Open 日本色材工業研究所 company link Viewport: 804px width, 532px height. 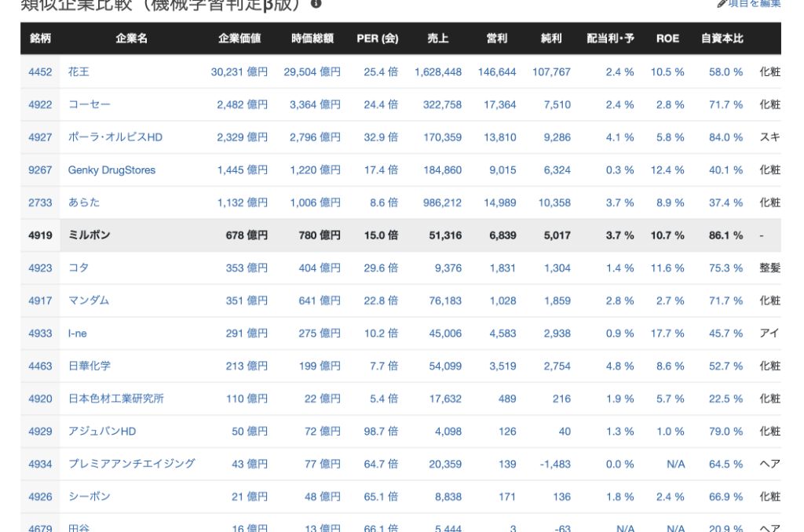116,399
